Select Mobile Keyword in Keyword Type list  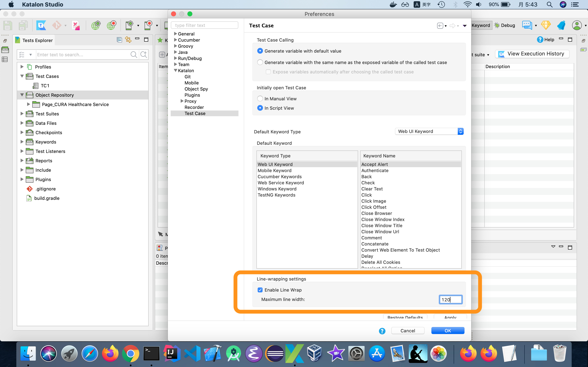click(x=274, y=170)
